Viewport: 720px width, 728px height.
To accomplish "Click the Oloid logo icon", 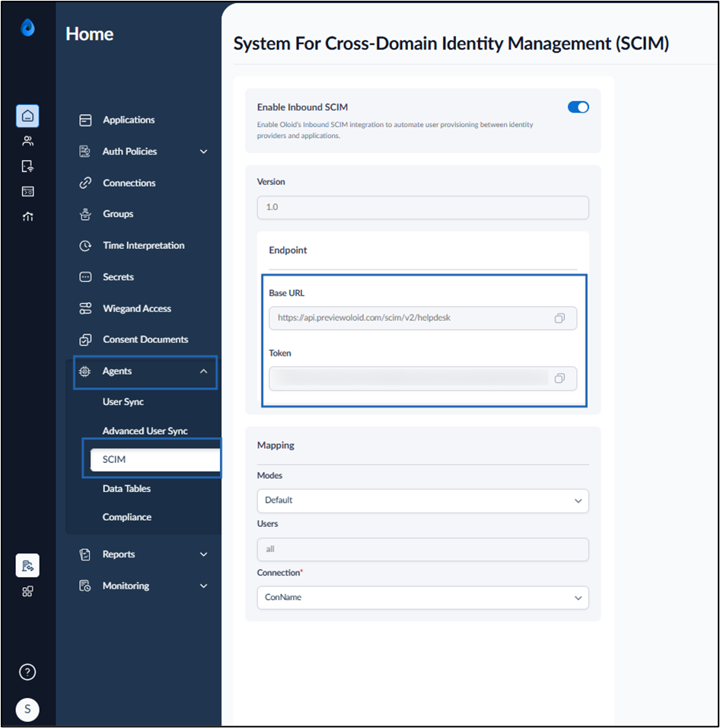I will pos(28,27).
